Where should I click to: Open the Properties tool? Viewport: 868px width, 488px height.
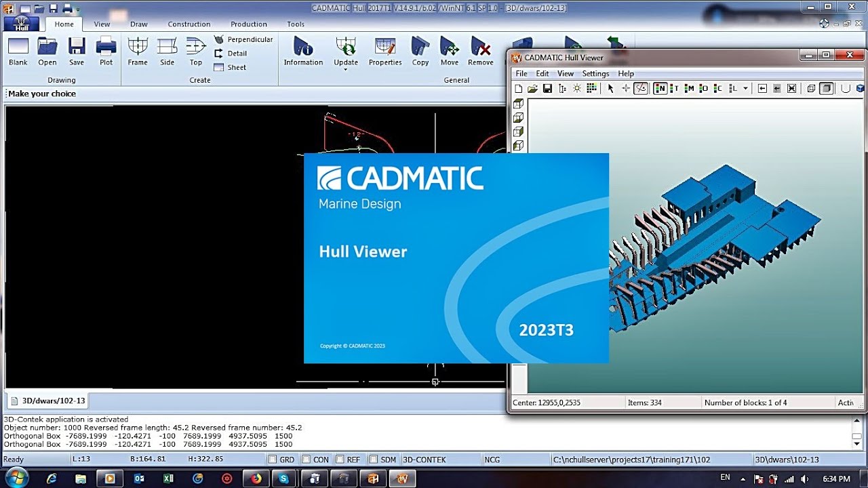(385, 52)
